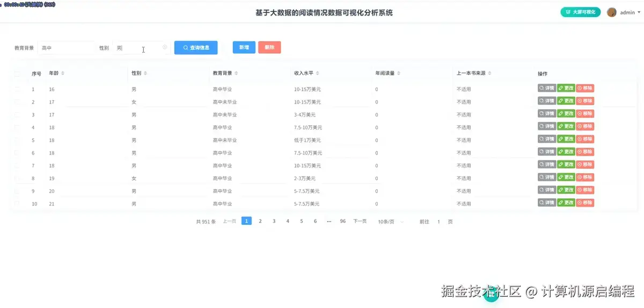Click the 上一页 previous page link

tap(230, 221)
